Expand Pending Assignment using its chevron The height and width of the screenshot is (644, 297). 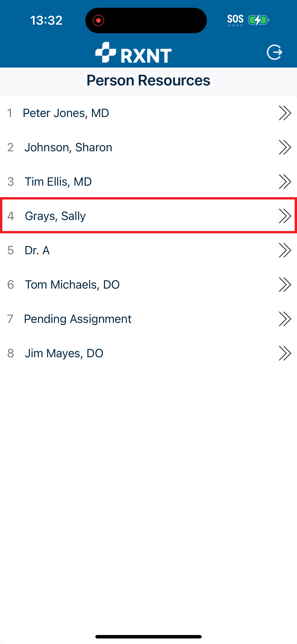click(285, 319)
